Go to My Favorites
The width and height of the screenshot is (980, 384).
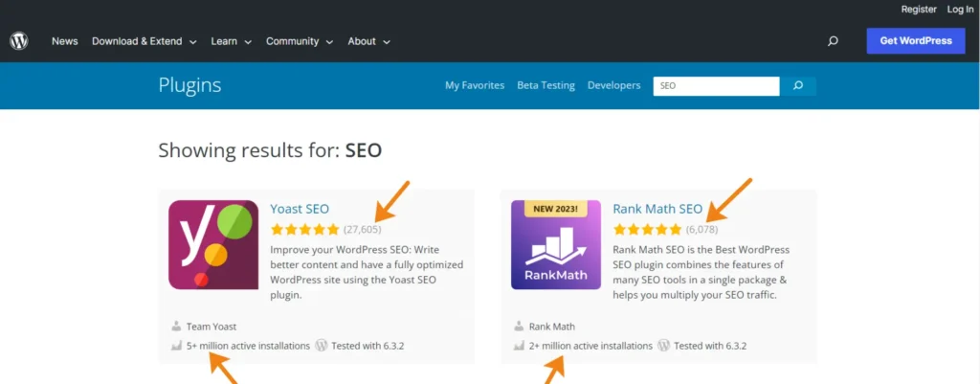point(475,85)
